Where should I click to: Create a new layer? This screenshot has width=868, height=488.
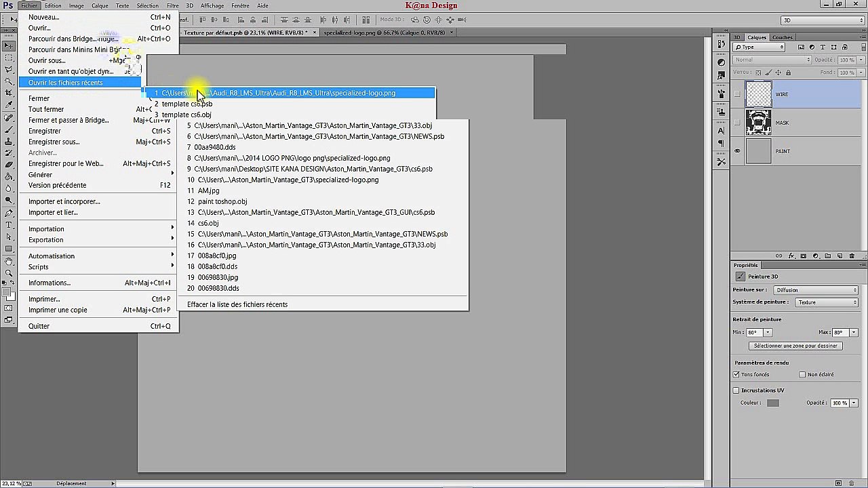(840, 256)
